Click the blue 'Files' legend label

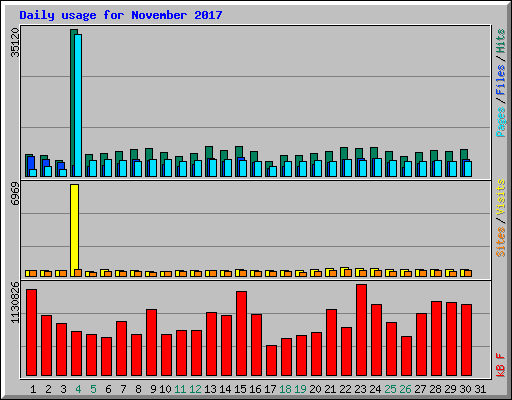tap(500, 80)
